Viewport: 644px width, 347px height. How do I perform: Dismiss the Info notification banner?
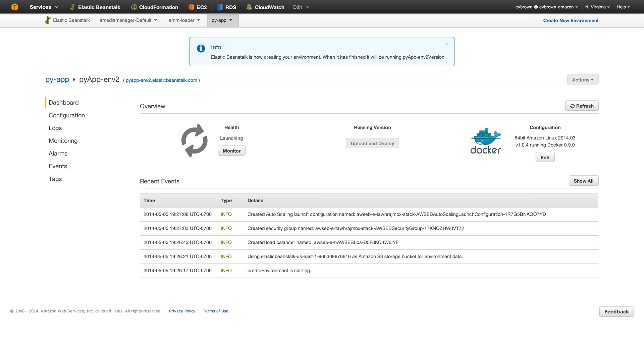point(447,44)
